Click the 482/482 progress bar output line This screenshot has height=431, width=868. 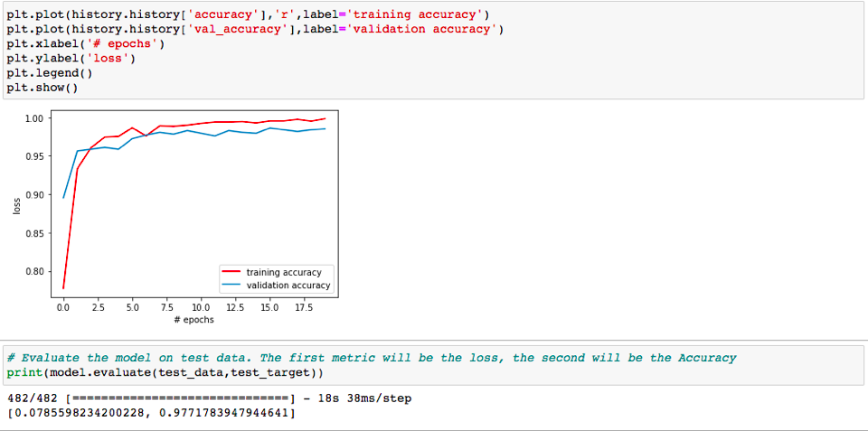click(209, 398)
